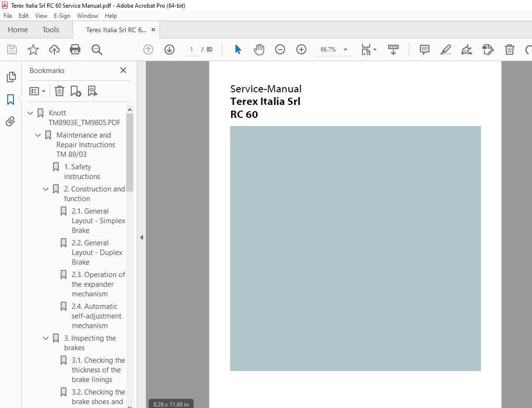This screenshot has width=532, height=408.
Task: Collapse 3. Inspecting the brakes bookmark
Action: pyautogui.click(x=45, y=338)
